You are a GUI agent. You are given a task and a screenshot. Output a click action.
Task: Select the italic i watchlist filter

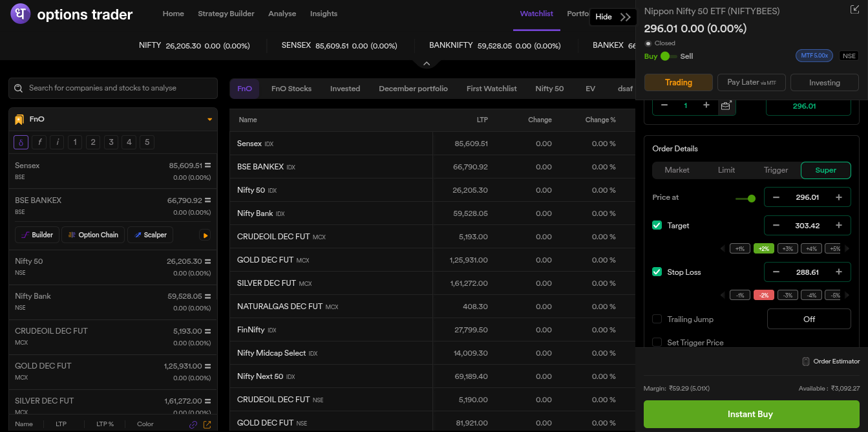(58, 142)
